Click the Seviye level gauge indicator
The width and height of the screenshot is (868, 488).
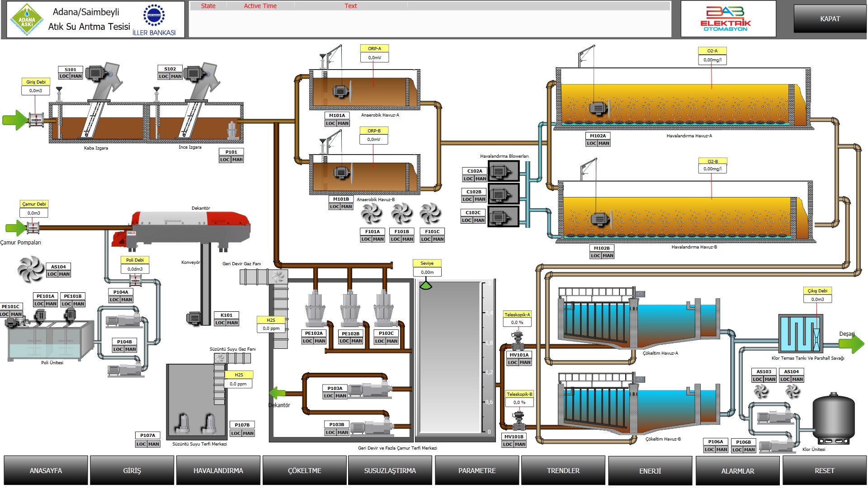[425, 286]
